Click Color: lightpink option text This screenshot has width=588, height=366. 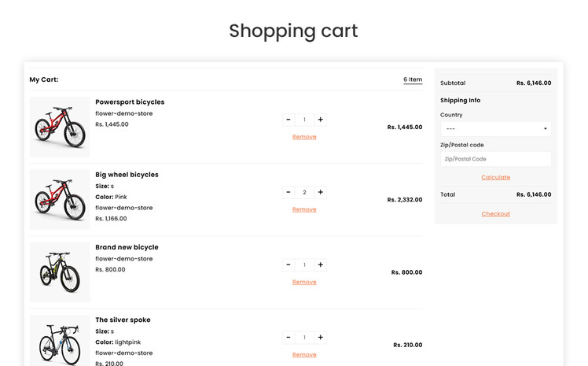tap(118, 342)
